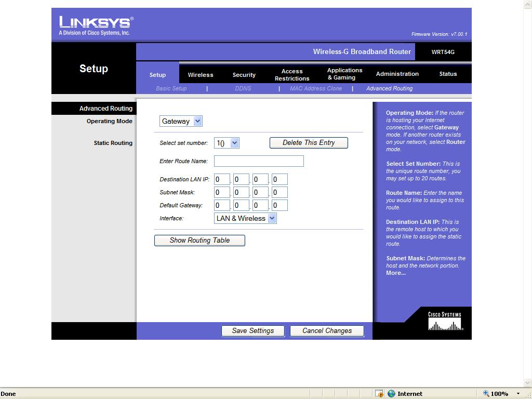Screen dimensions: 532x399
Task: Click the Cisco Systems logo
Action: click(445, 322)
